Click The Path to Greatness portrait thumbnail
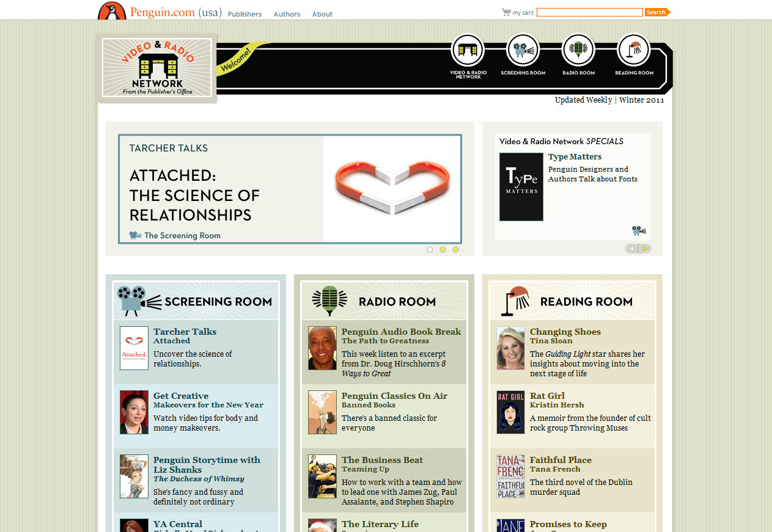This screenshot has width=772, height=532. [x=322, y=348]
